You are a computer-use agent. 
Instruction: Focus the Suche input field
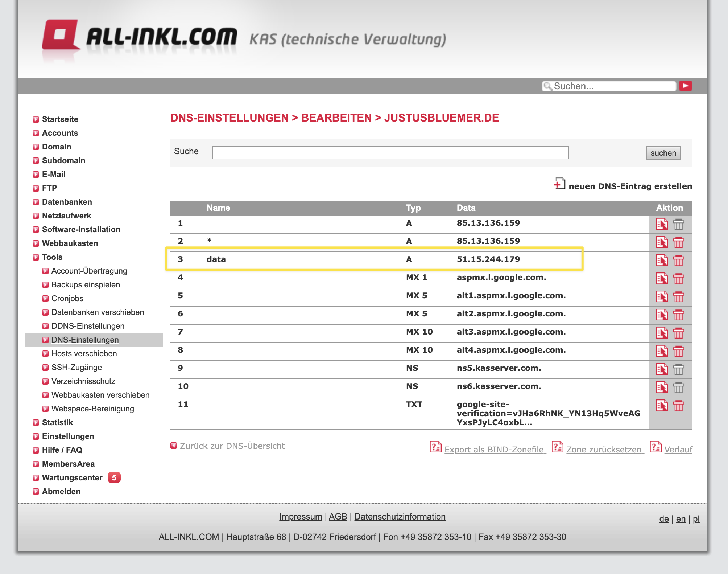tap(390, 153)
